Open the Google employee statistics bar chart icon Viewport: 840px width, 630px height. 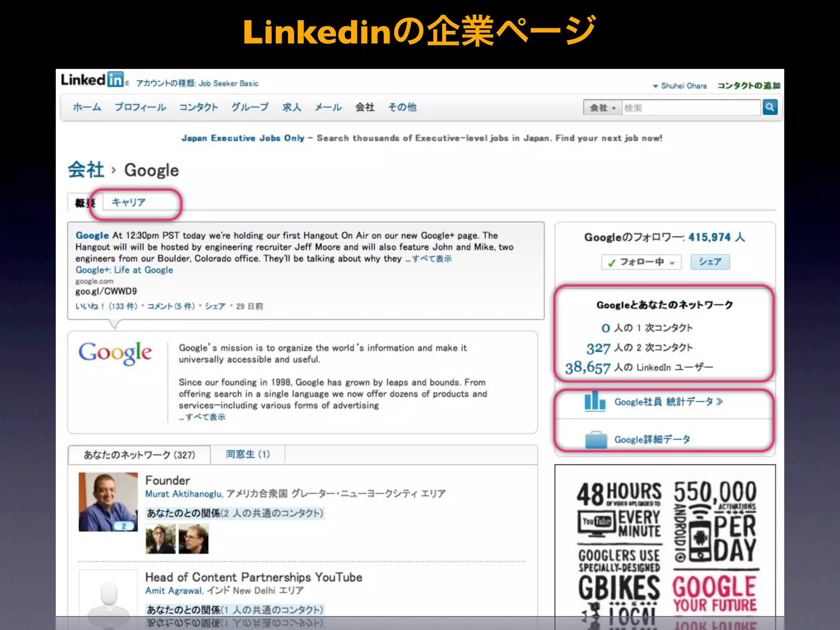pos(595,401)
